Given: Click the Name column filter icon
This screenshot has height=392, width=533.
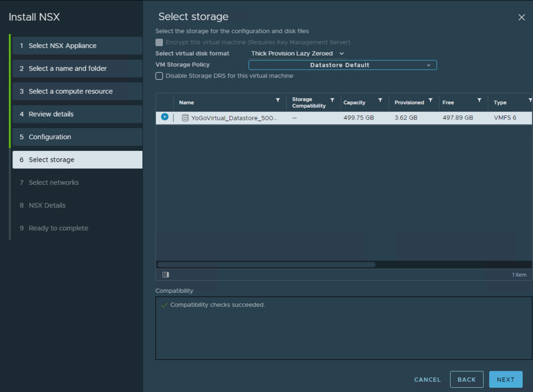Looking at the screenshot, I should 277,100.
